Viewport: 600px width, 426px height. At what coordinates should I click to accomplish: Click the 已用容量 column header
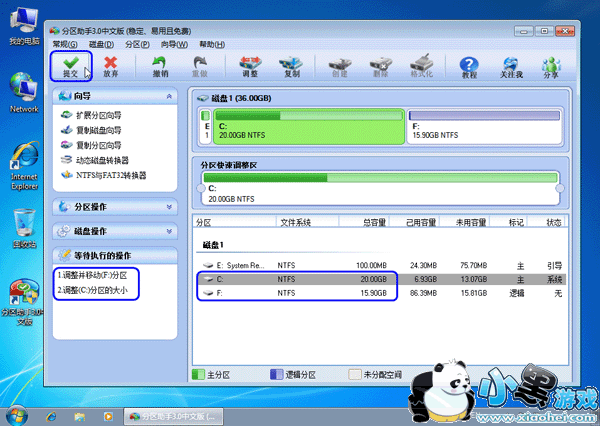414,222
